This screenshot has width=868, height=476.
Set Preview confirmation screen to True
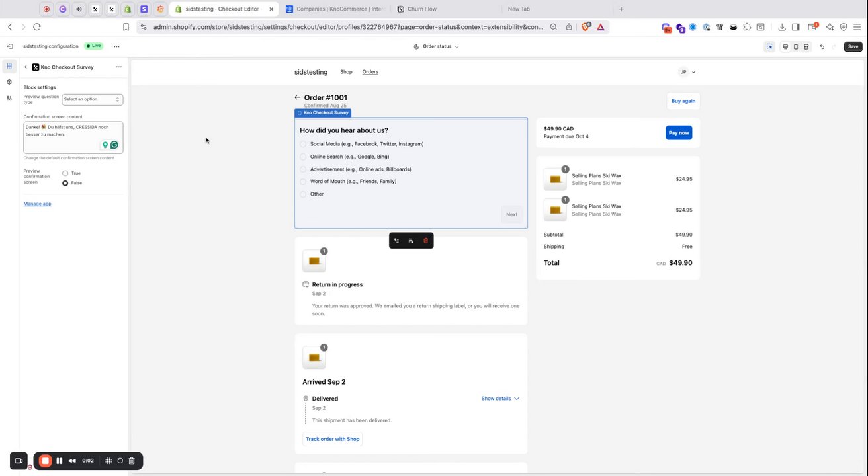point(65,173)
